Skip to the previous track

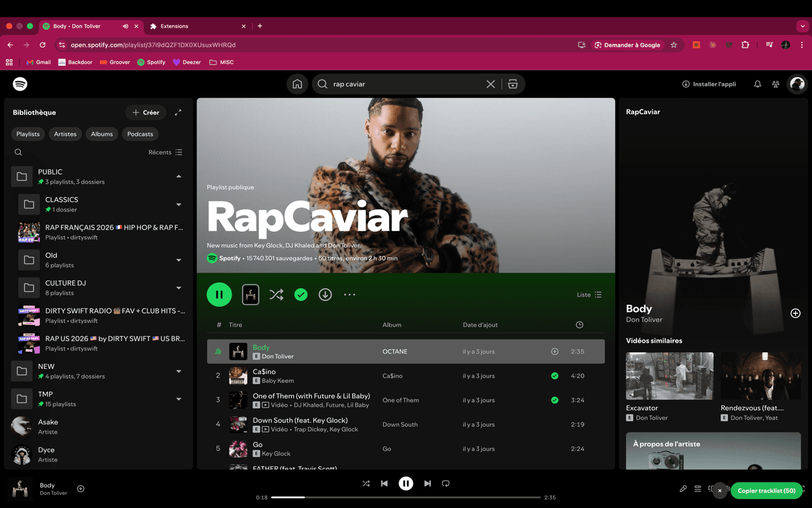click(x=384, y=483)
